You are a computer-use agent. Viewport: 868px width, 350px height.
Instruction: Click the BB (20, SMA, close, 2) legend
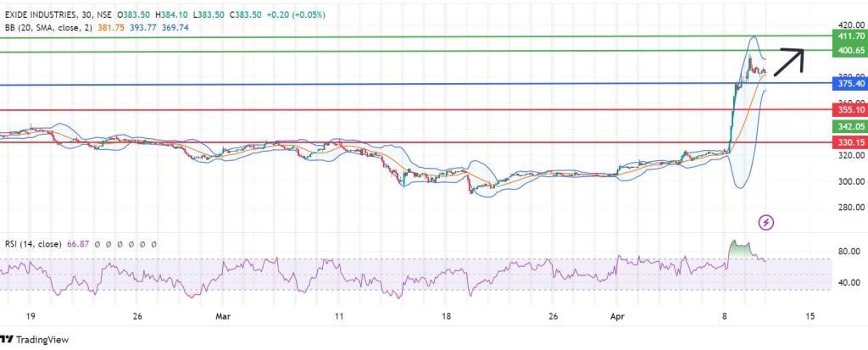(x=48, y=26)
